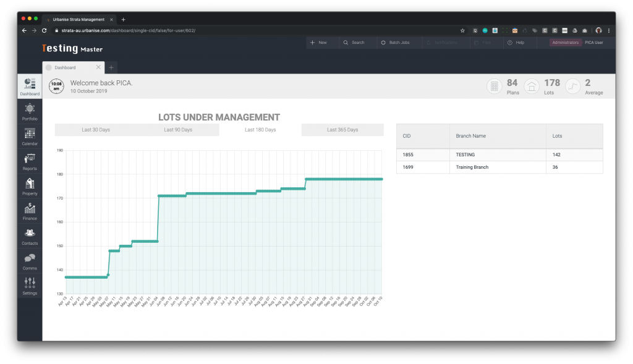
Task: Open the Calendar sidebar icon
Action: (x=30, y=135)
